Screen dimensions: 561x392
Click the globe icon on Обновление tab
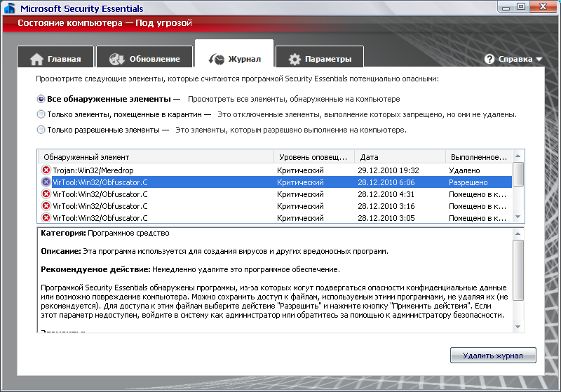click(117, 59)
